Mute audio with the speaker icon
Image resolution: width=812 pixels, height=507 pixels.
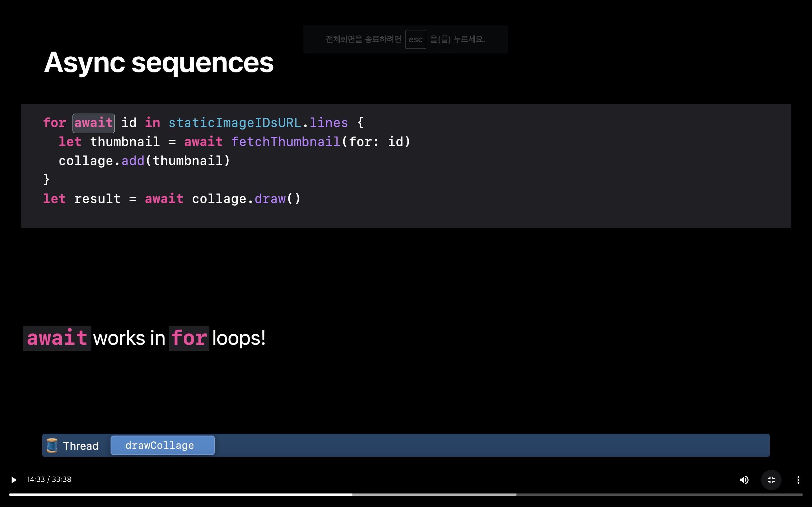[744, 480]
